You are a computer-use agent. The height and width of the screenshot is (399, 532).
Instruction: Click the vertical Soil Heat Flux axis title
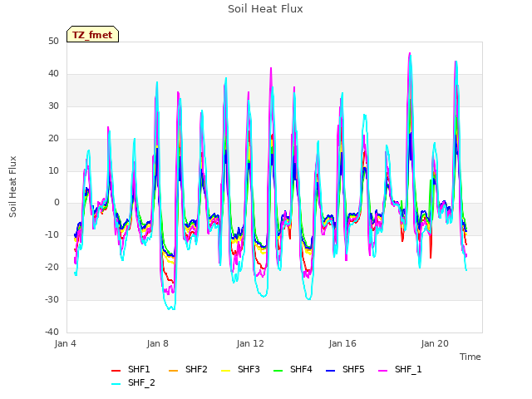[12, 186]
